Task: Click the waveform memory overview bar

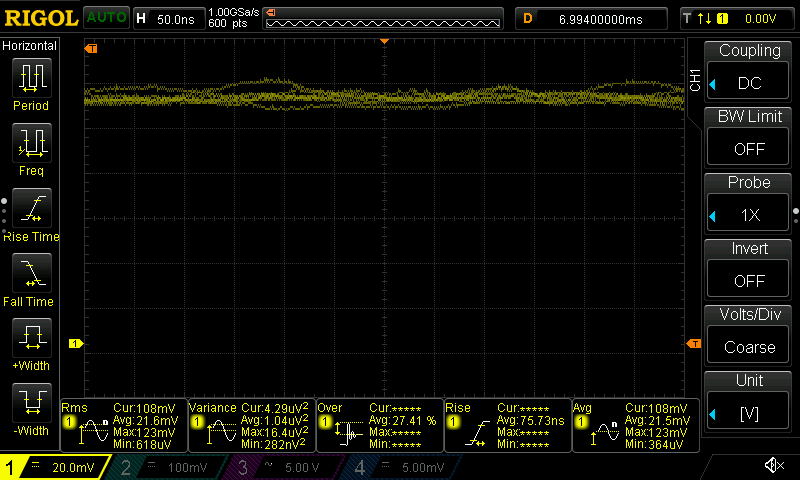Action: point(383,23)
